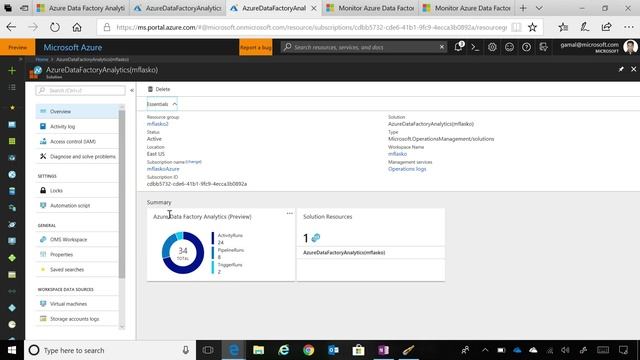The image size is (640, 360).
Task: Open OneNote from taskbar
Action: tap(383, 350)
